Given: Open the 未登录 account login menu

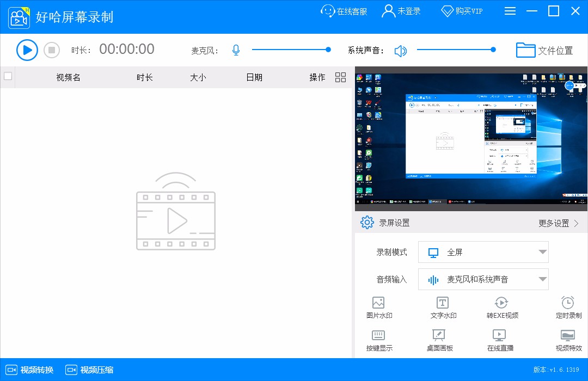Looking at the screenshot, I should tap(401, 11).
